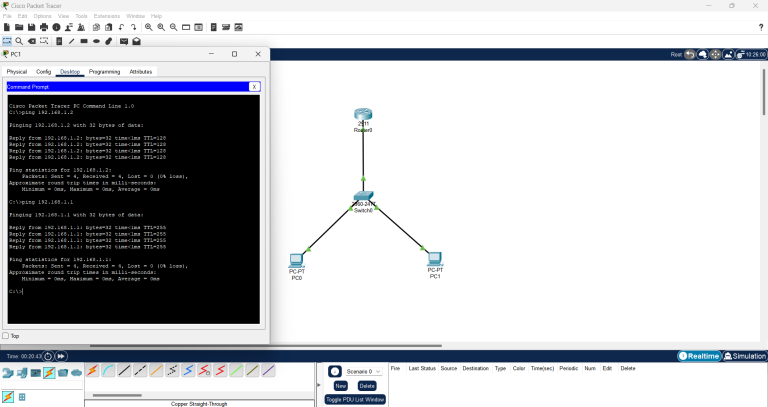Switch to the Config tab of PC1

[44, 72]
